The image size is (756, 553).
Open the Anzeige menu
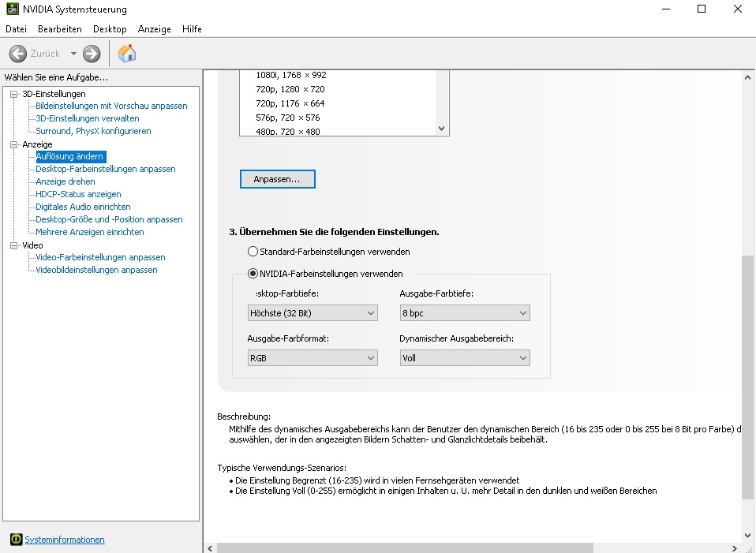pyautogui.click(x=155, y=29)
